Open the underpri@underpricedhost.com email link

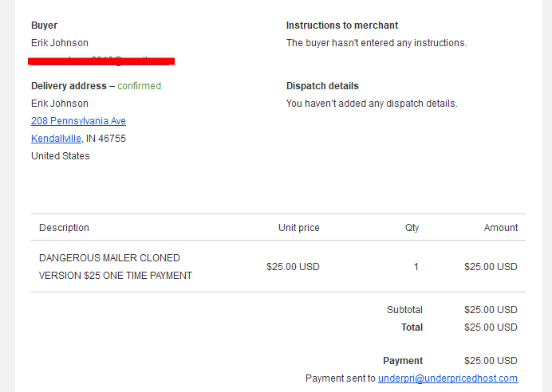(448, 378)
